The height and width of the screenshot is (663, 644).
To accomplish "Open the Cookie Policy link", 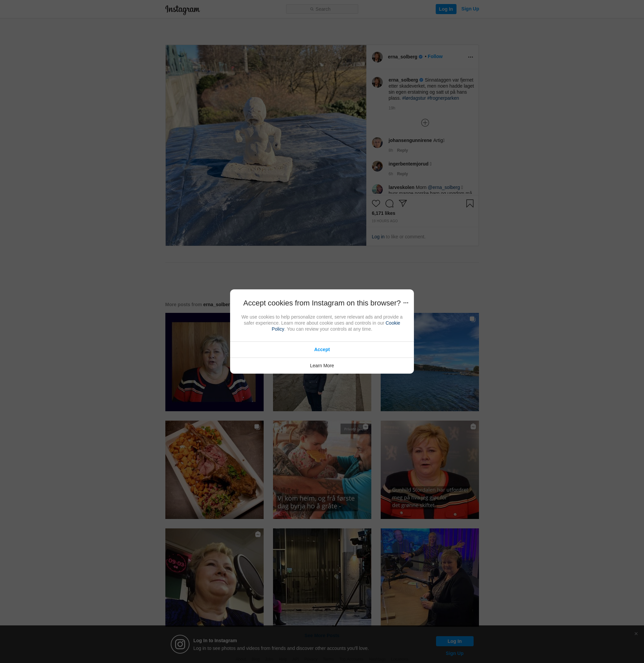I will coord(392,323).
